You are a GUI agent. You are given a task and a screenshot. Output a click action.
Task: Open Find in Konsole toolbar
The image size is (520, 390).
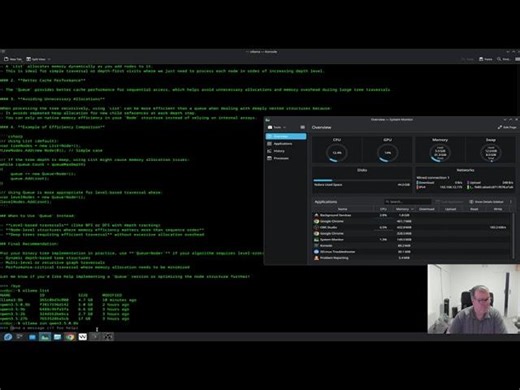click(x=503, y=59)
